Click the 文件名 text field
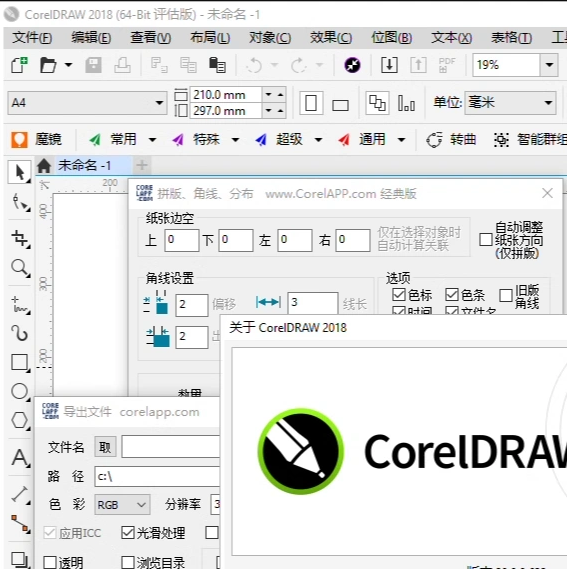 [171, 447]
